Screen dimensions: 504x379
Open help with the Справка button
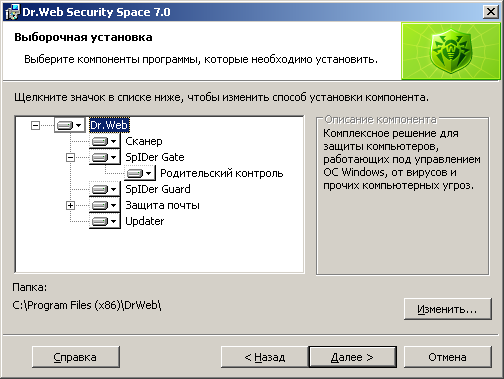pyautogui.click(x=76, y=357)
